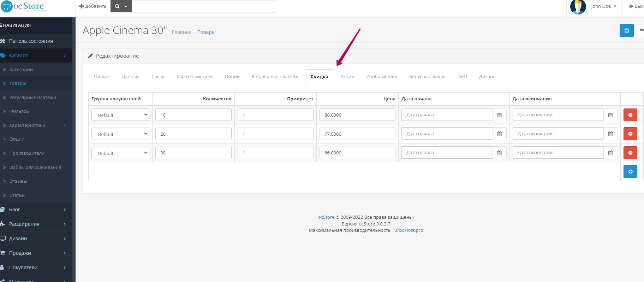This screenshot has width=644, height=282.
Task: Click the blue save product button
Action: point(626,31)
